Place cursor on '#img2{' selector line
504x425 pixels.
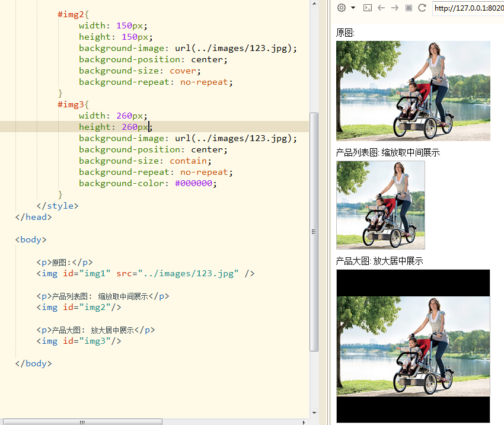[73, 14]
